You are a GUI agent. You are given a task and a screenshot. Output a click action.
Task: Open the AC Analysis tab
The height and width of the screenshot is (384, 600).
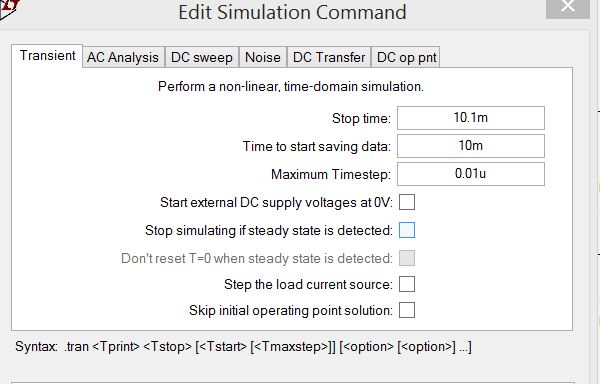pyautogui.click(x=123, y=57)
